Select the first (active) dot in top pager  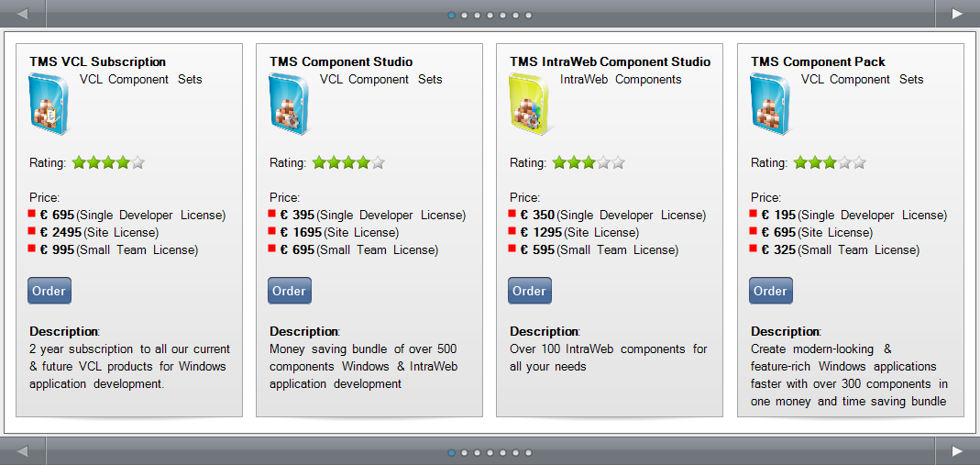click(x=451, y=15)
